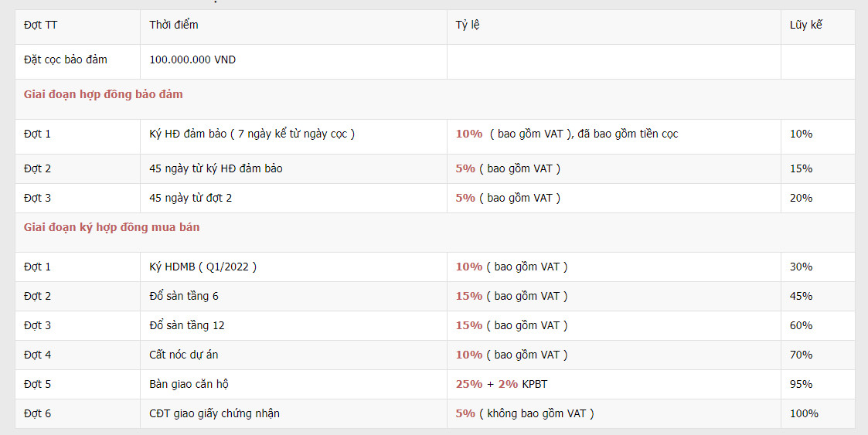Click the 'Giai đoạn hợp đồng bảo đảm' heading
Screen dimensions: 868x435
[x=104, y=94]
